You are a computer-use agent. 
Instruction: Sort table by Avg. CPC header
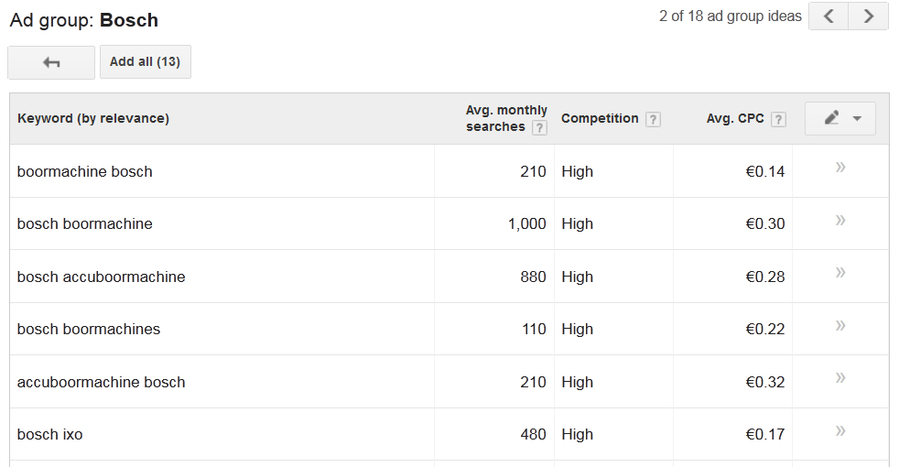[734, 118]
